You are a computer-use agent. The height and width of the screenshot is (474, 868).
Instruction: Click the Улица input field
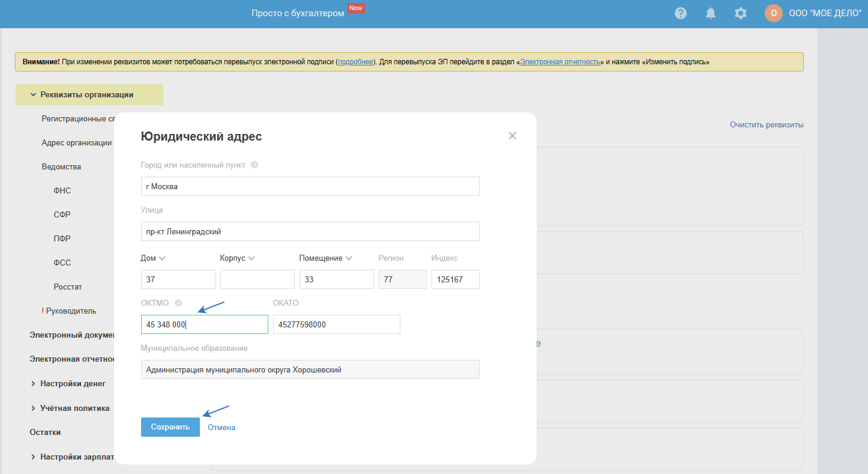click(x=310, y=231)
